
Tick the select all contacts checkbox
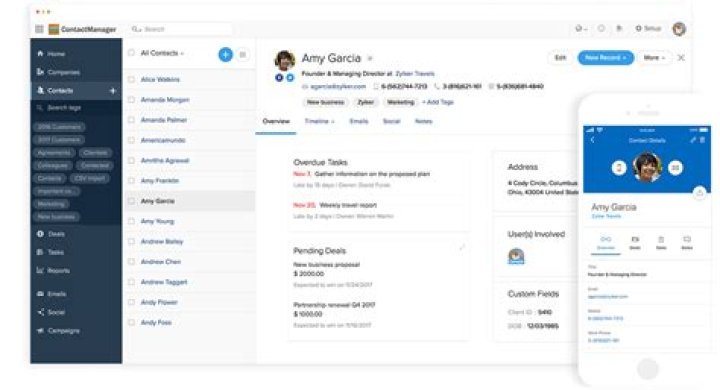click(131, 53)
